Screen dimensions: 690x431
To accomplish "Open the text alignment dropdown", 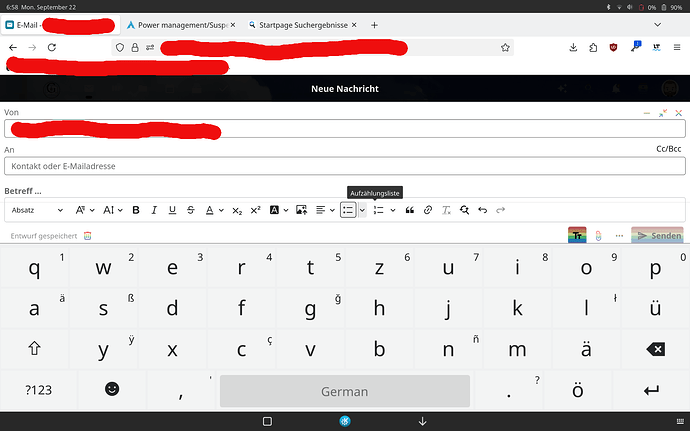I will tap(324, 210).
